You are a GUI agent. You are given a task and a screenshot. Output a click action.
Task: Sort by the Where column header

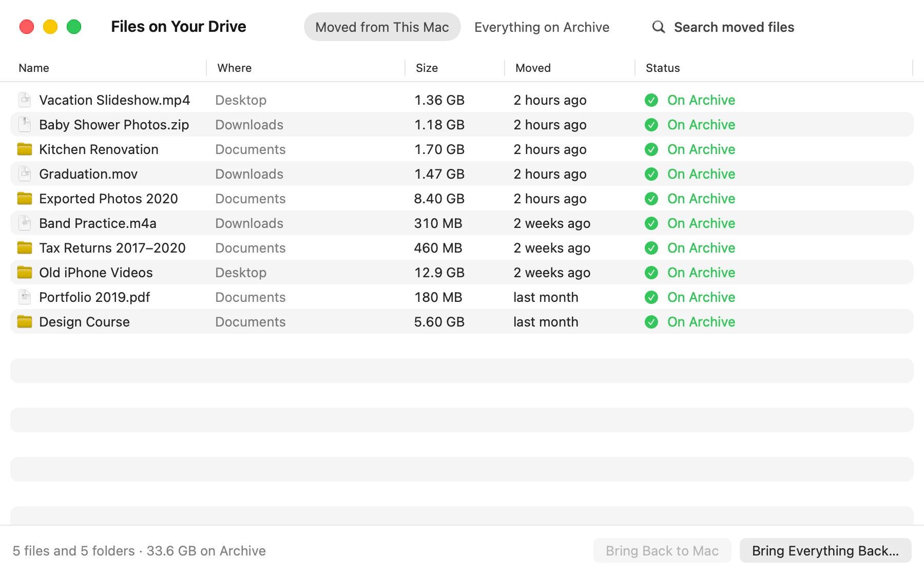(x=235, y=68)
